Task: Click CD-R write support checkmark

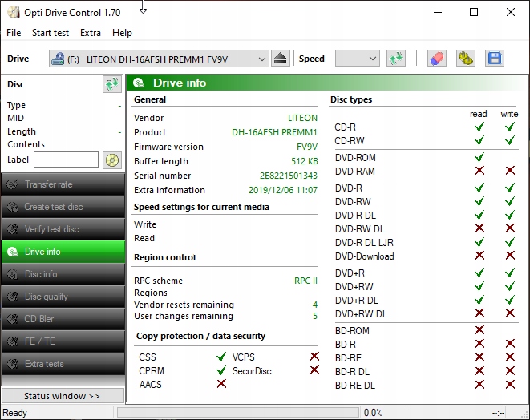Action: coord(509,127)
